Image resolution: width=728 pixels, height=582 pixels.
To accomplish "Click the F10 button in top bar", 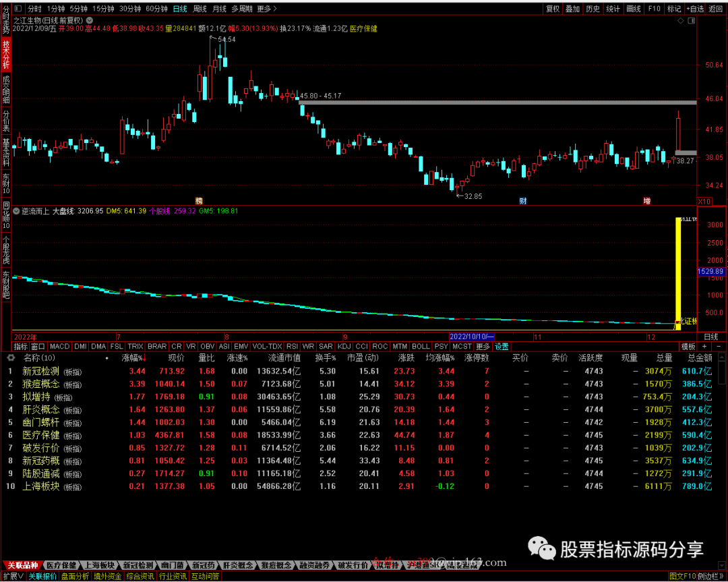I will point(654,9).
